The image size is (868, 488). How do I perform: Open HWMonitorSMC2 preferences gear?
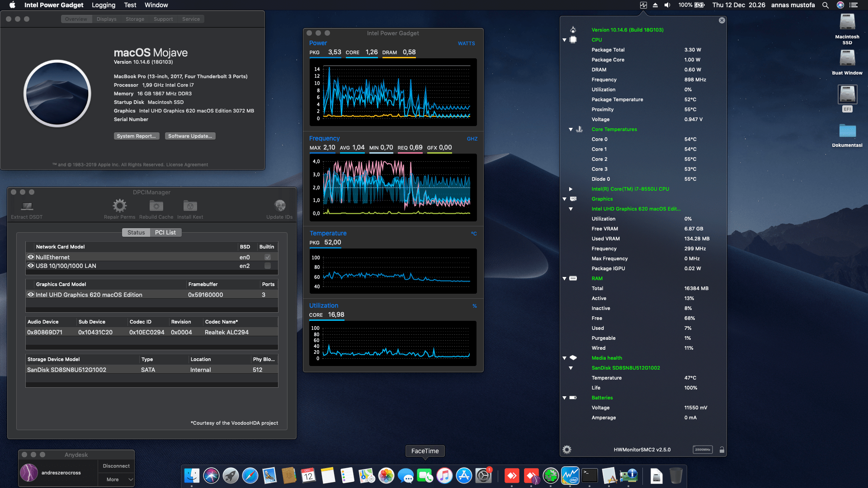click(x=566, y=450)
